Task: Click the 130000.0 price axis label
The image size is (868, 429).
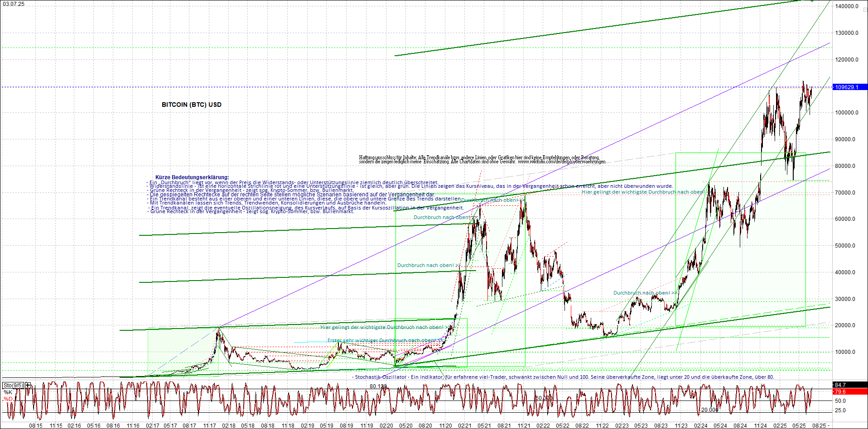Action: point(847,33)
